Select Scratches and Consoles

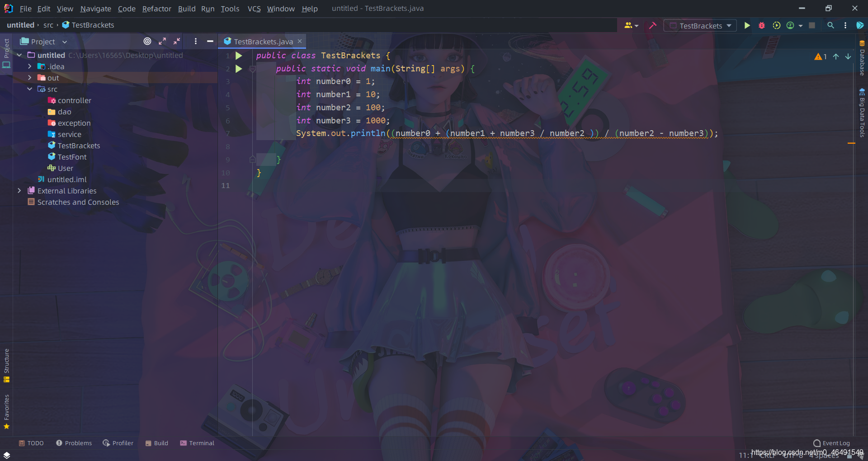(74, 202)
